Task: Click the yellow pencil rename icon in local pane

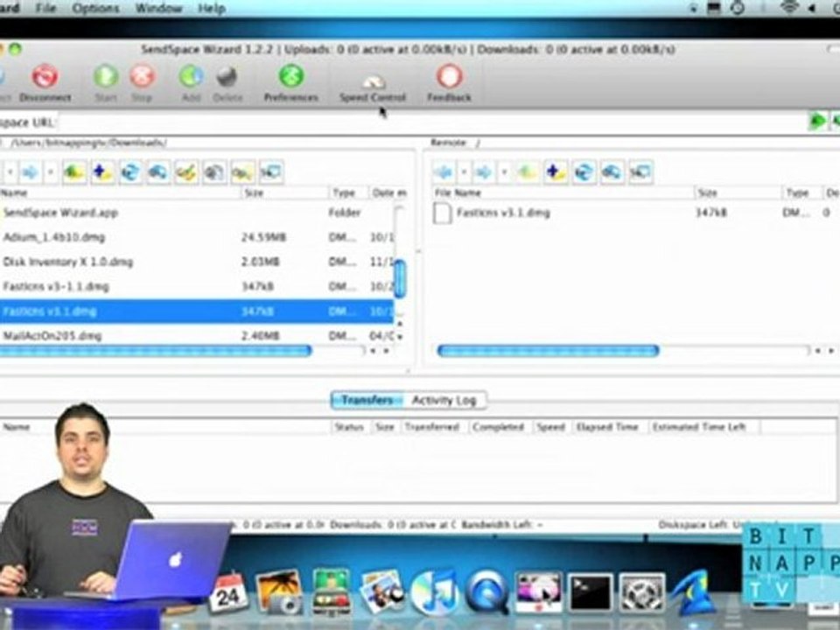Action: (185, 172)
